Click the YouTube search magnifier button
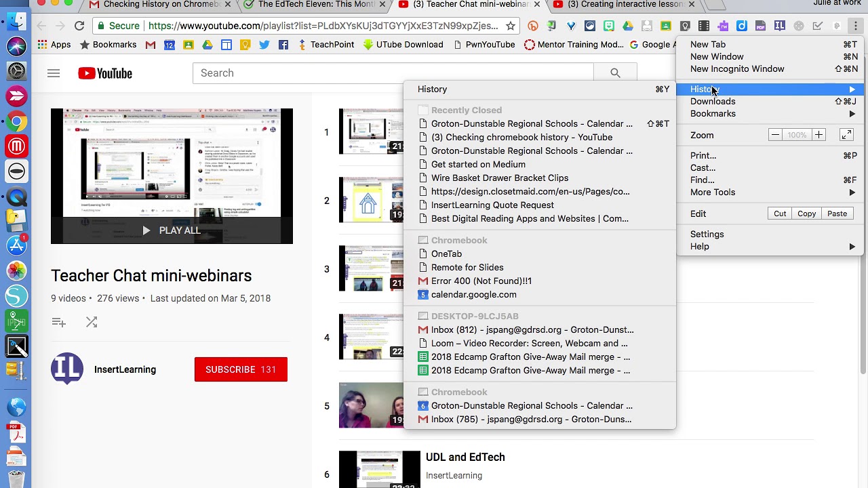 [x=615, y=73]
